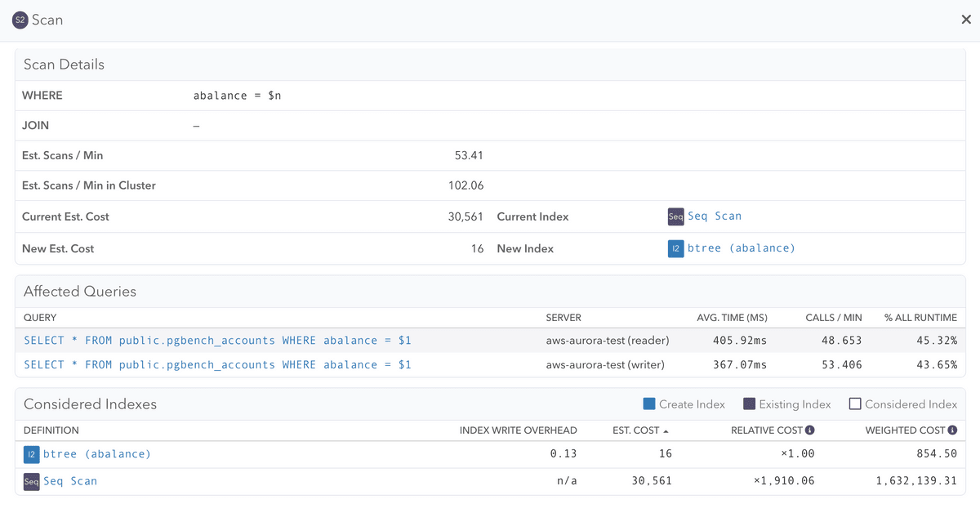Viewport: 980px width, 513px height.
Task: Select the I2 icon in the Considered Indexes list
Action: [31, 453]
